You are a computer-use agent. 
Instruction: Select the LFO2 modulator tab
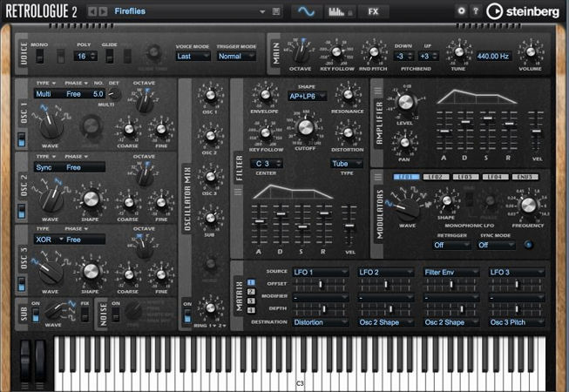[x=437, y=177]
